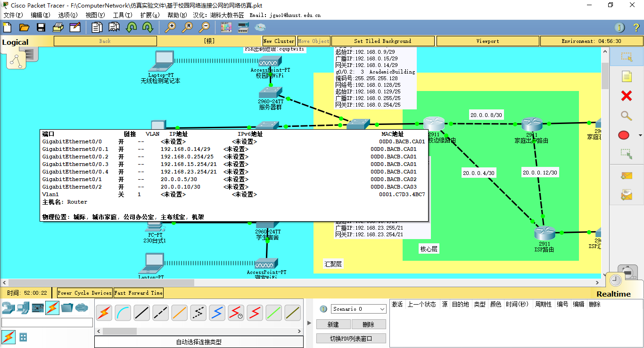
Task: Choose the Components category
Action: tap(38, 308)
